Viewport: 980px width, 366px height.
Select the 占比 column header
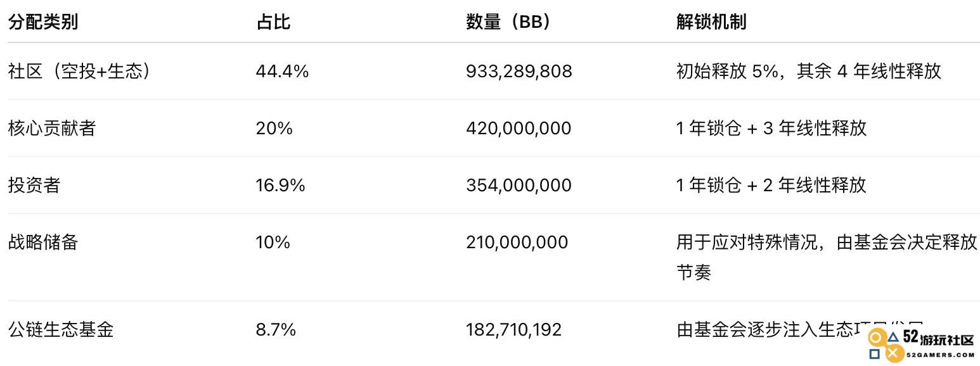point(273,22)
